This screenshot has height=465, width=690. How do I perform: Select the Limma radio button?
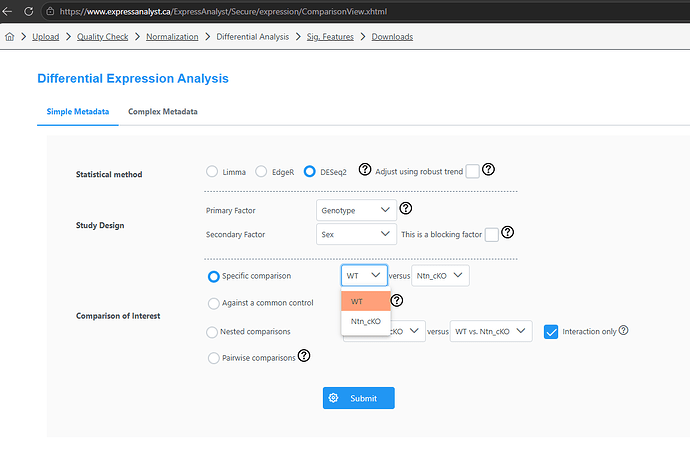pyautogui.click(x=212, y=172)
